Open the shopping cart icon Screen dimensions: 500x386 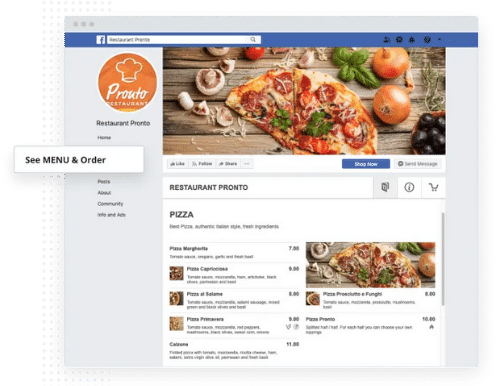[x=433, y=187]
